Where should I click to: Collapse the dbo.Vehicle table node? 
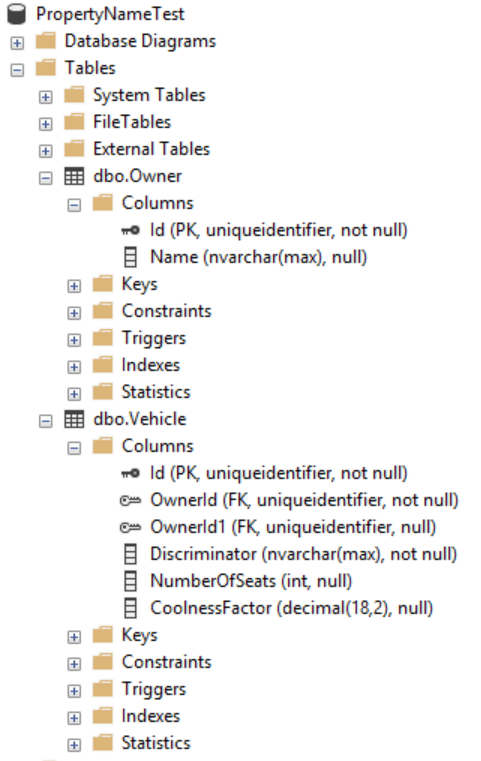[x=46, y=421]
